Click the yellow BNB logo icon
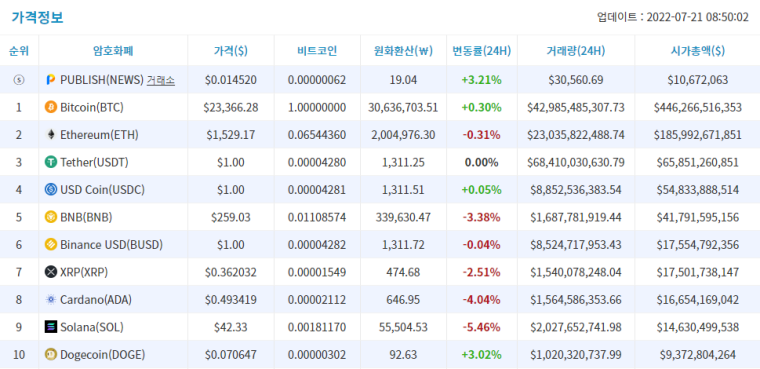760x369 pixels. [51, 217]
